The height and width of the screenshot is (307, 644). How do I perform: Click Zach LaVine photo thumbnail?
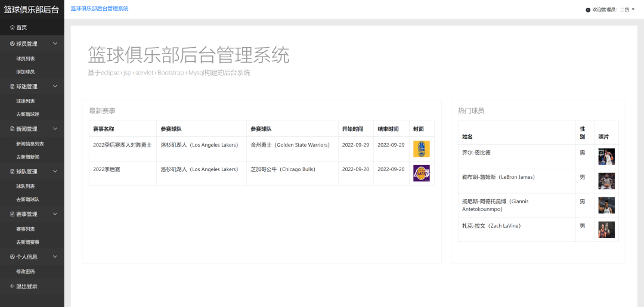(x=606, y=230)
